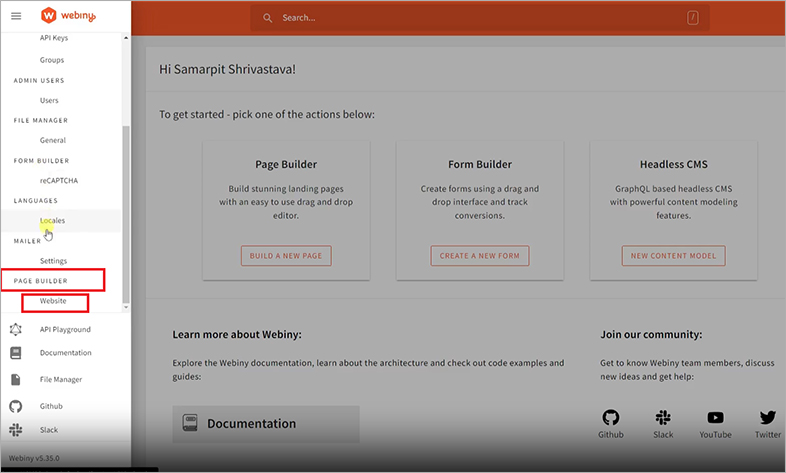This screenshot has height=473, width=786.
Task: Open Github community icon
Action: [x=611, y=417]
